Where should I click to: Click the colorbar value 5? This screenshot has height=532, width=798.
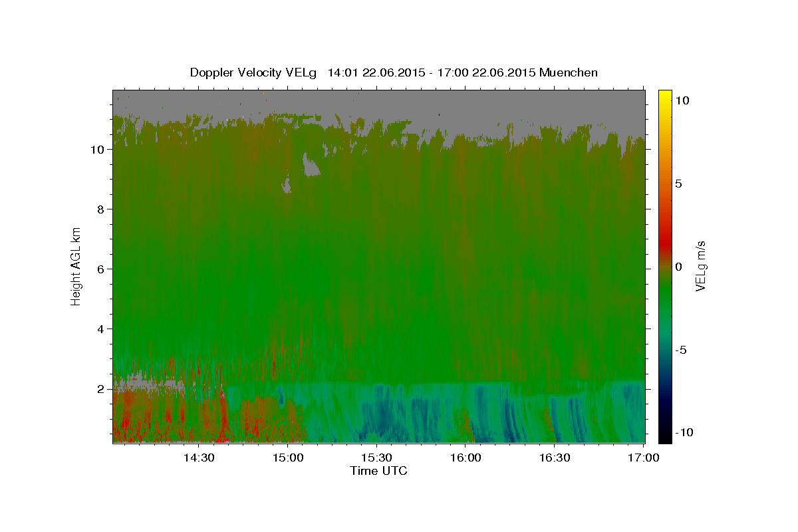[x=679, y=184]
